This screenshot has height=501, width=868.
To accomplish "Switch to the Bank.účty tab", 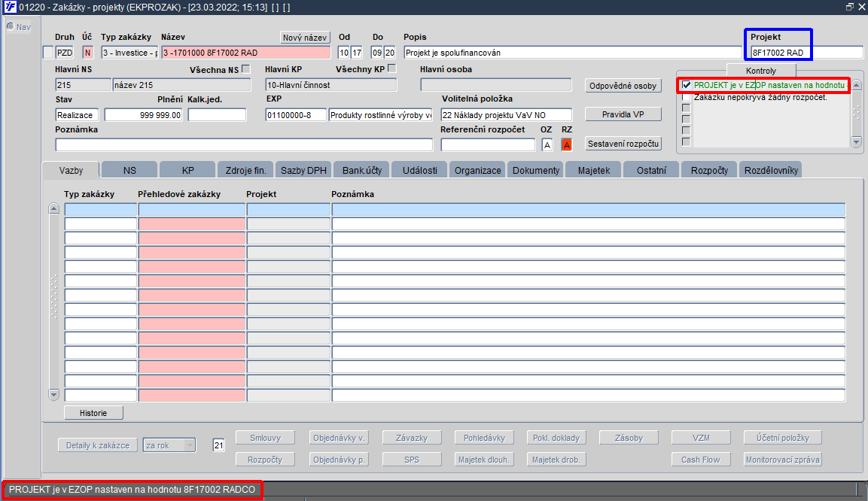I will point(362,170).
